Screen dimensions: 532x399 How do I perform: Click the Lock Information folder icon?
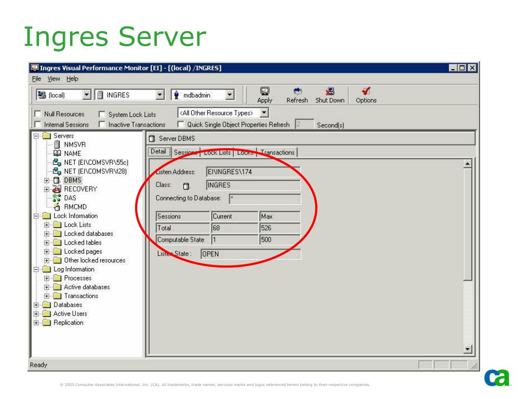click(x=46, y=216)
